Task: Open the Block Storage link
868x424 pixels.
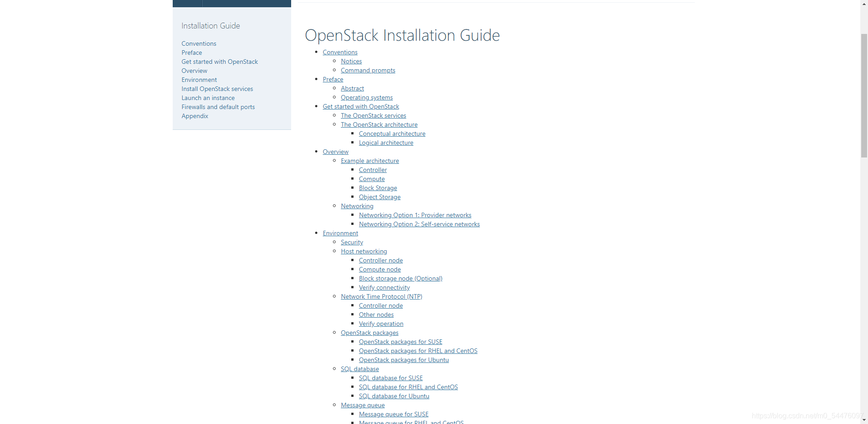Action: click(378, 188)
